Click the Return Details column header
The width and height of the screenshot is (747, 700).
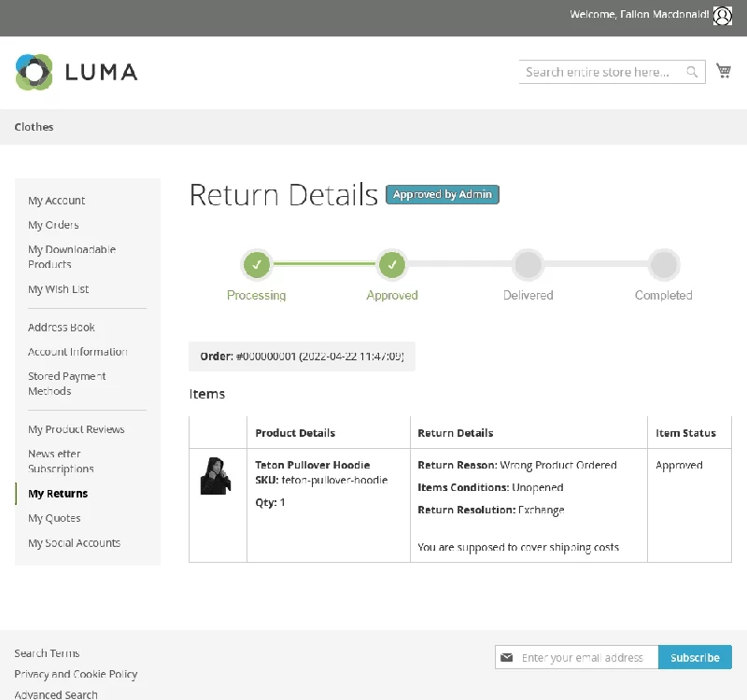pos(455,433)
